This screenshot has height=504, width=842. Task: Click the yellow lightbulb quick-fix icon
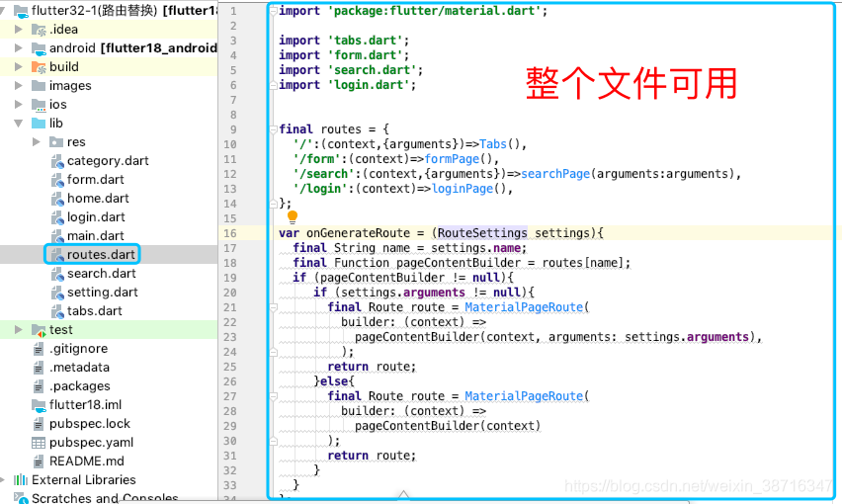[293, 216]
